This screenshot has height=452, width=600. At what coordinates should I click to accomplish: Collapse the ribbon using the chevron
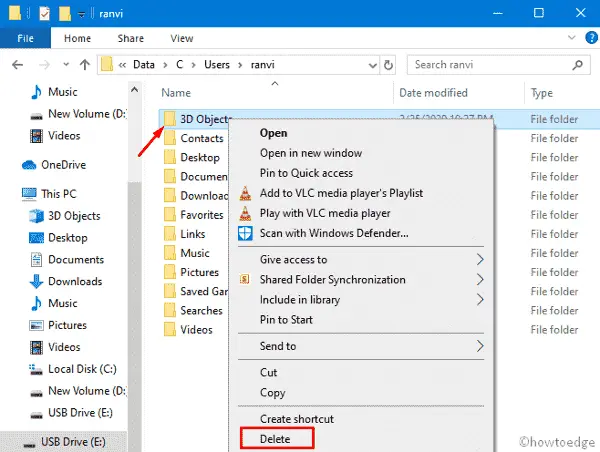point(566,39)
